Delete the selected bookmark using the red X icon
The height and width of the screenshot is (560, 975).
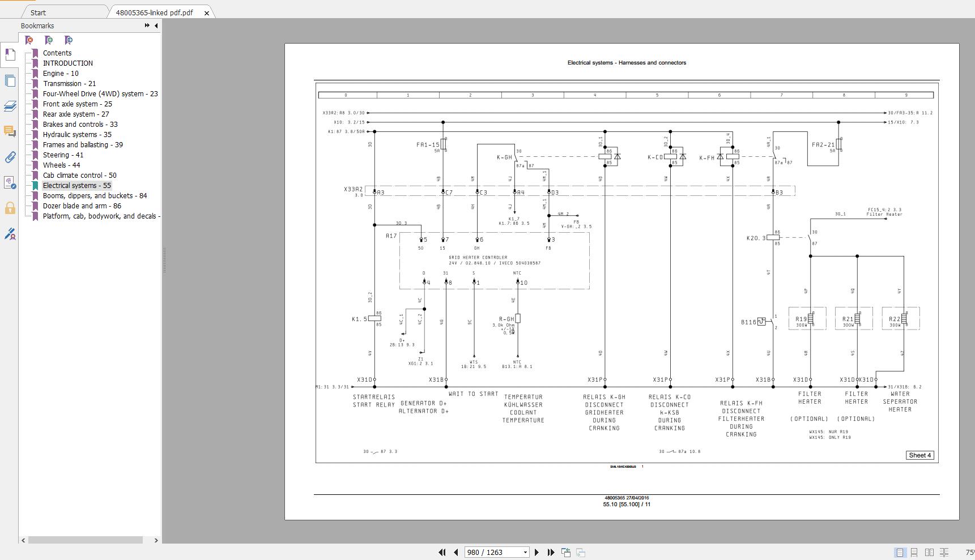pyautogui.click(x=29, y=40)
